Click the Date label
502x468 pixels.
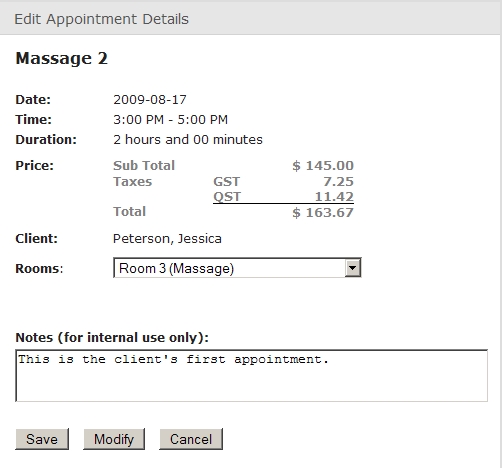pos(33,100)
